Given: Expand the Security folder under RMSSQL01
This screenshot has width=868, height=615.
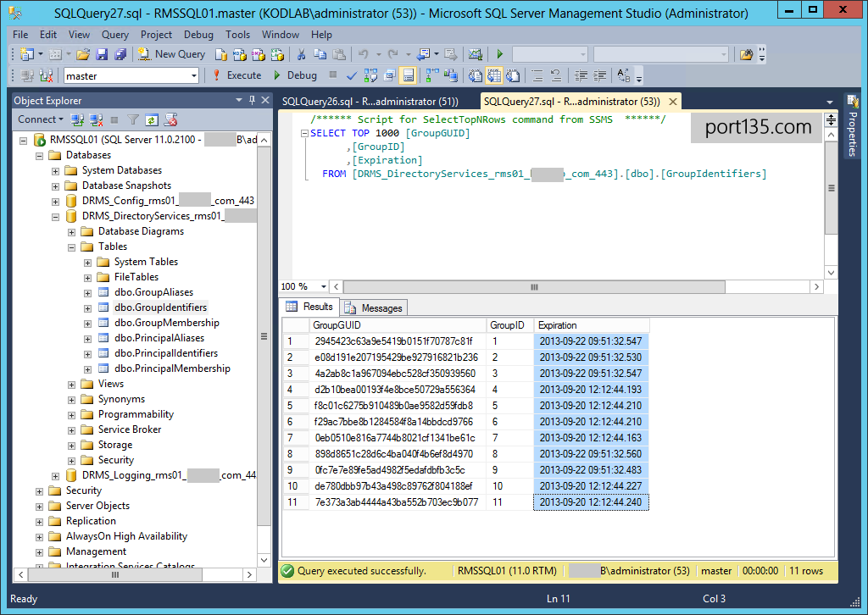Looking at the screenshot, I should 40,490.
